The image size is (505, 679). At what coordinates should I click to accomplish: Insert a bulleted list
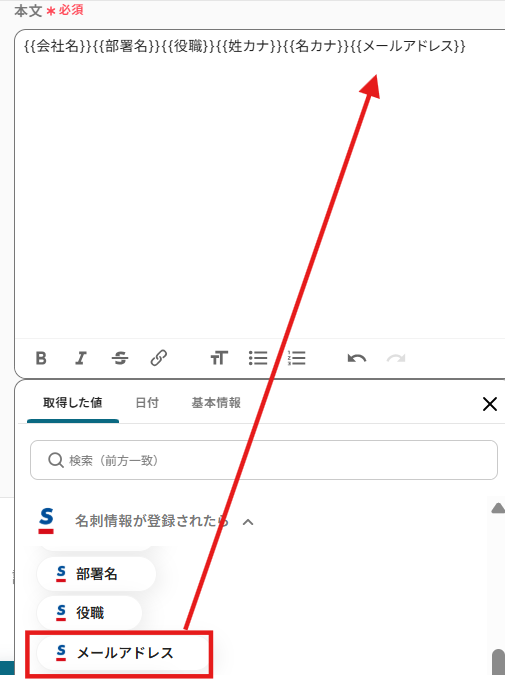coord(258,358)
